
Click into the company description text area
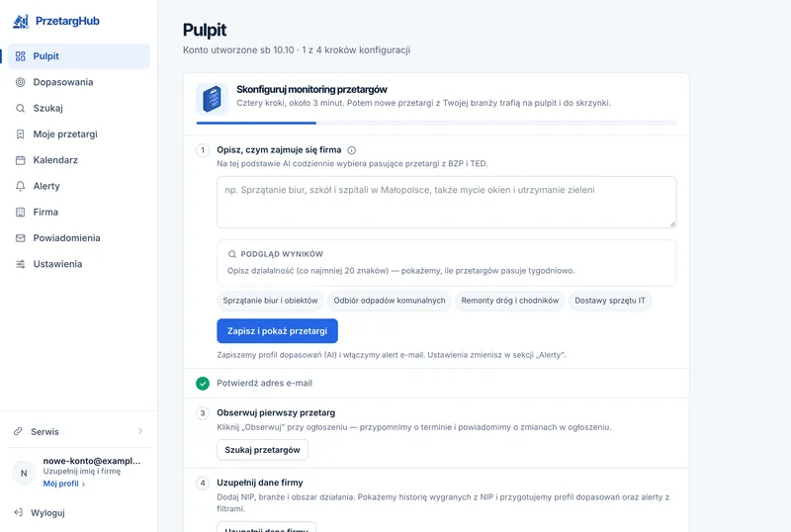[447, 202]
